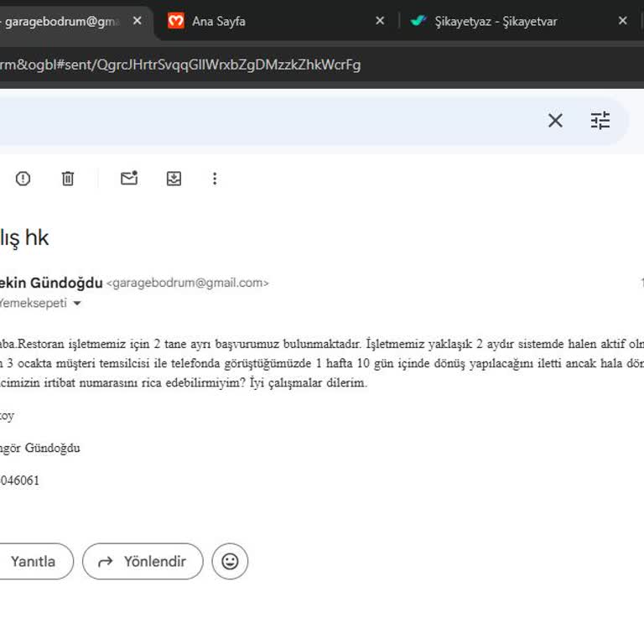Click the Yönlendir forward button
This screenshot has width=644, height=644.
pos(143,561)
